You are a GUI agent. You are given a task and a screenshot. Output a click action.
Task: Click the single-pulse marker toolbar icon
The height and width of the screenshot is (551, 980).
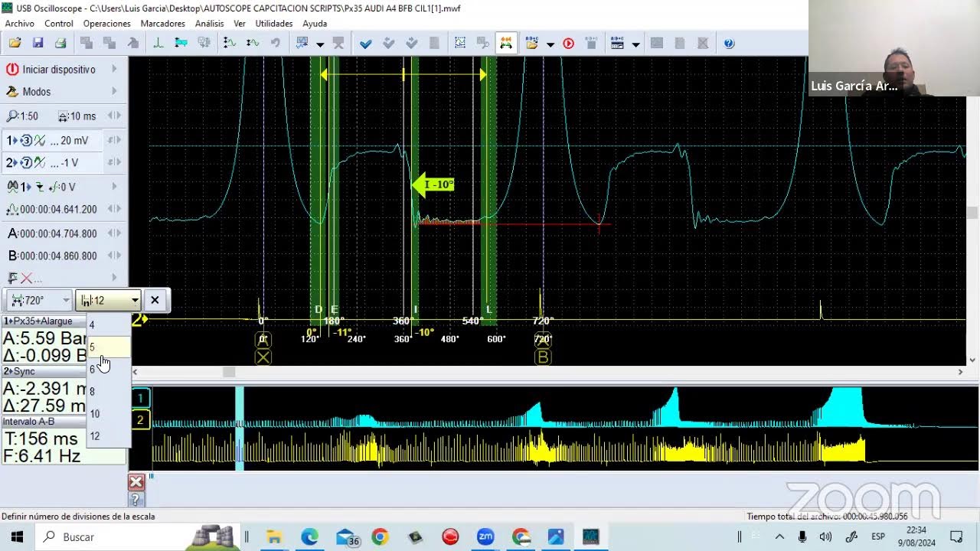158,44
